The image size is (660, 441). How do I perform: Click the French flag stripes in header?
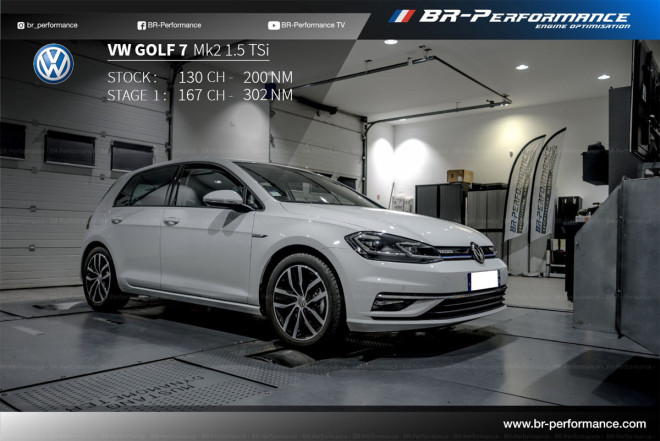(x=402, y=16)
